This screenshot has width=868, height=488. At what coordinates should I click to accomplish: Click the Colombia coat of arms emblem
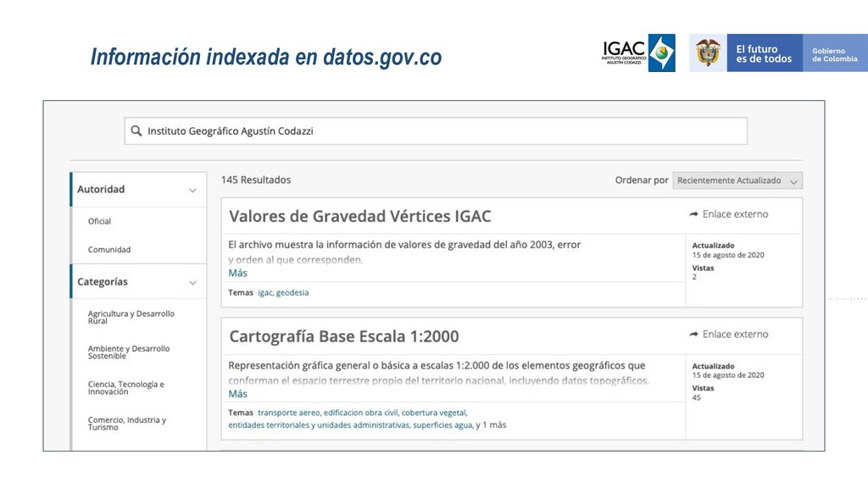click(x=708, y=53)
